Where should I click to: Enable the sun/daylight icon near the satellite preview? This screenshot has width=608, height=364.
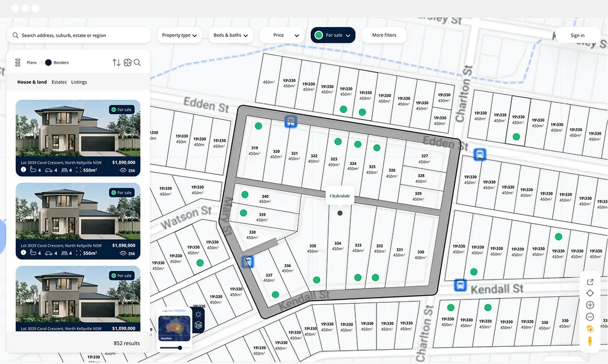pos(198,314)
